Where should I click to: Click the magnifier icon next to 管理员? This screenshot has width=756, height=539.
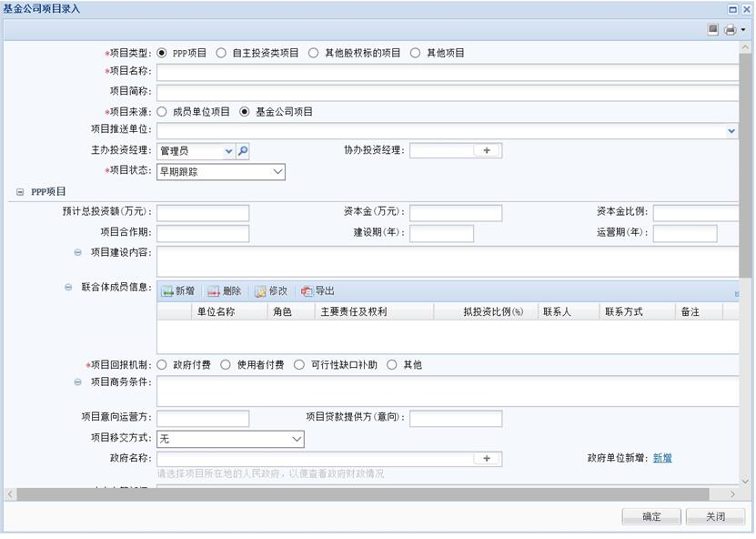243,151
